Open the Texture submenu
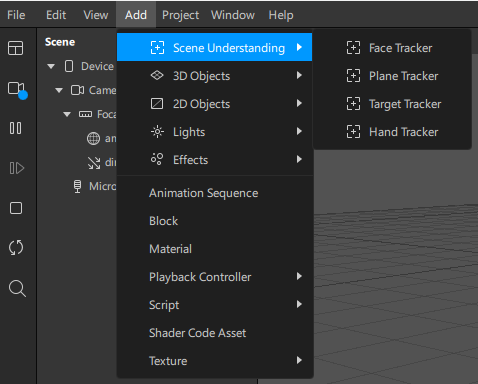This screenshot has height=384, width=478. [214, 361]
